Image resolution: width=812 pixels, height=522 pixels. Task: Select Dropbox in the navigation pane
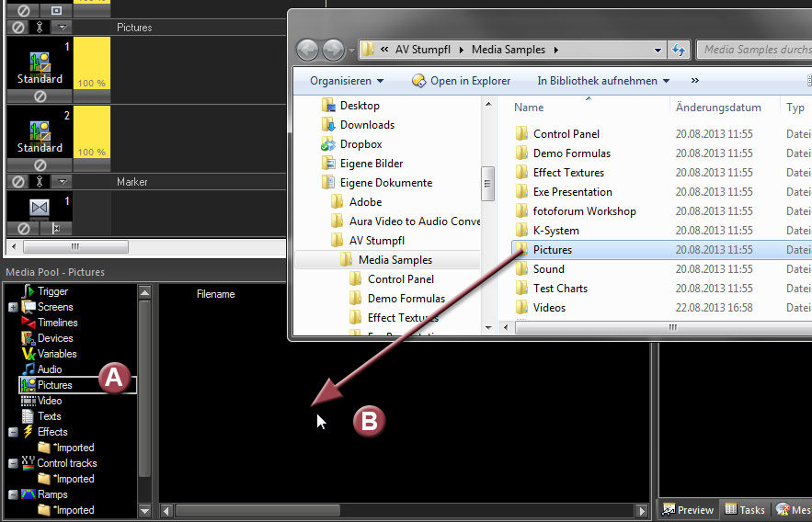360,144
